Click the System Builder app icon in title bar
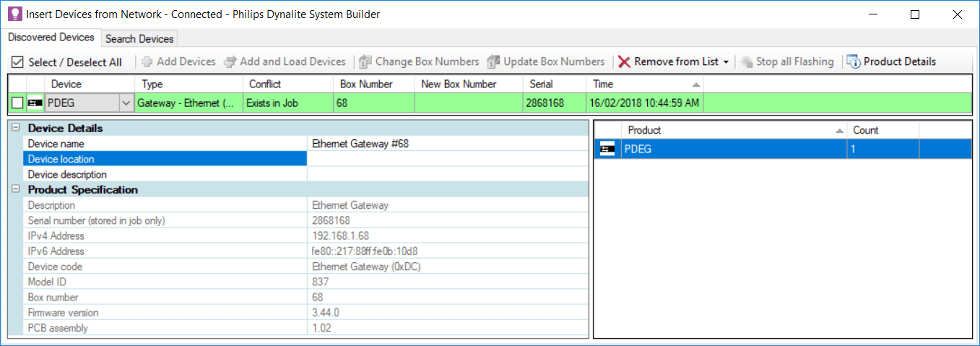This screenshot has width=980, height=346. [x=14, y=14]
